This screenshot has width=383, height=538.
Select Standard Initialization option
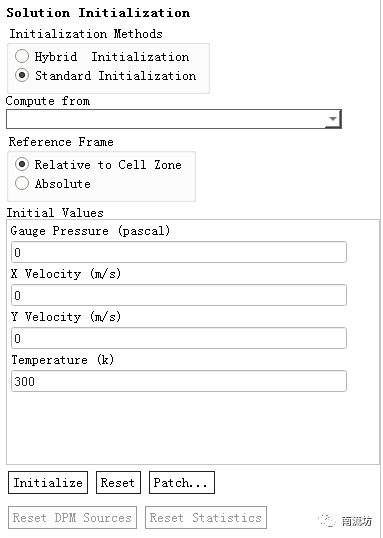(22, 75)
